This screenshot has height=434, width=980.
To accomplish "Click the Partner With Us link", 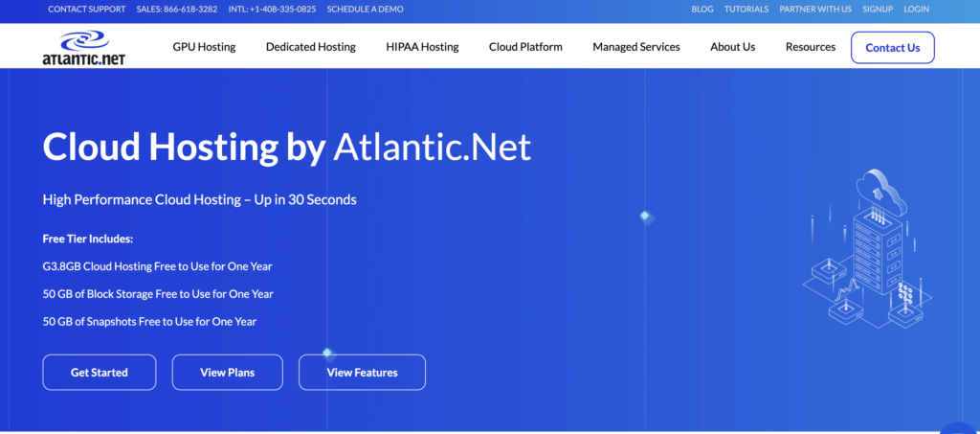I will click(x=815, y=10).
